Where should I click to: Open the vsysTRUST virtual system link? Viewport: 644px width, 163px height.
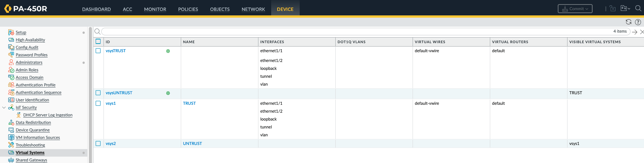pos(116,51)
